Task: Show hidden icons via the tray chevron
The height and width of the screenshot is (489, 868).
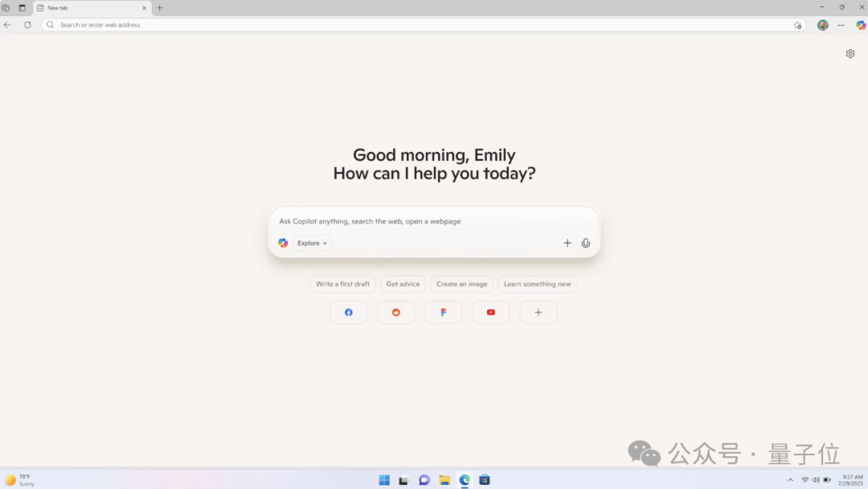Action: [x=791, y=480]
